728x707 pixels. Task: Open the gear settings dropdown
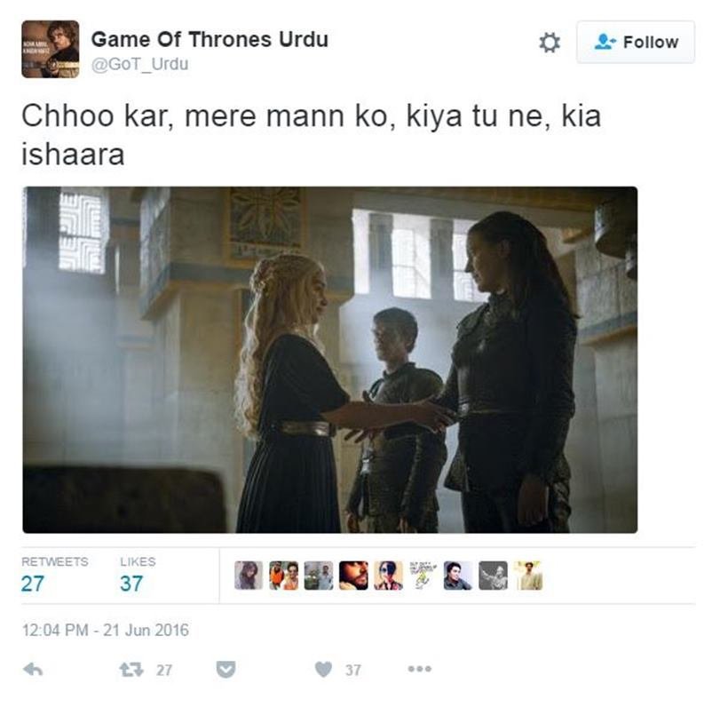[550, 43]
